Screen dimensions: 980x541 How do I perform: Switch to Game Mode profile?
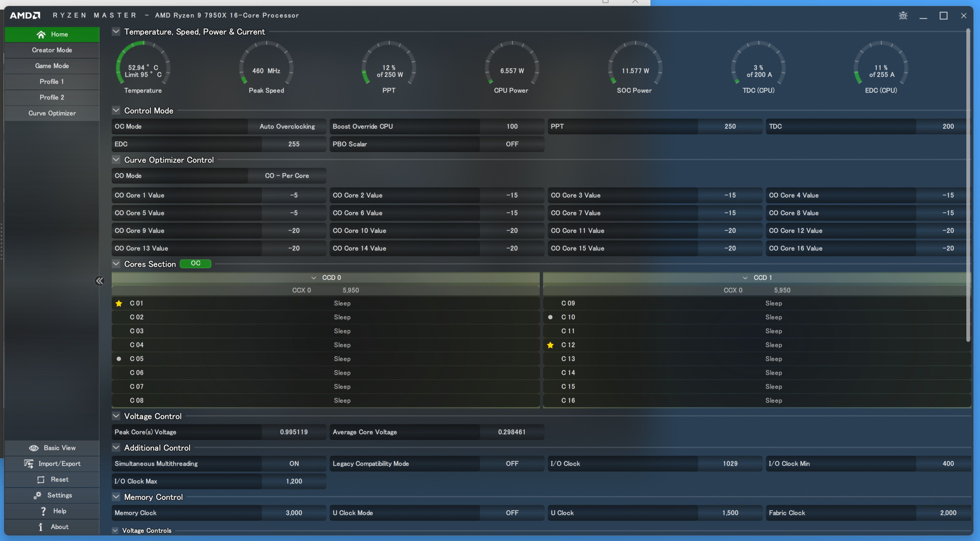(52, 66)
